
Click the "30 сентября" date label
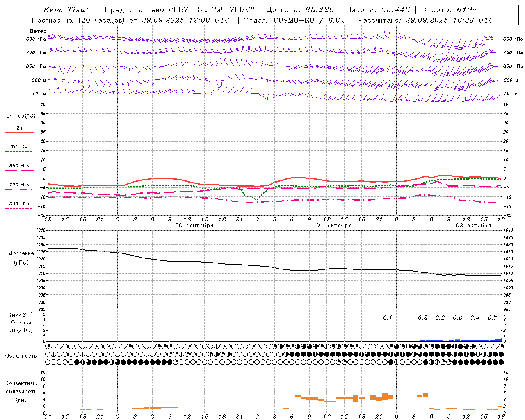194,226
